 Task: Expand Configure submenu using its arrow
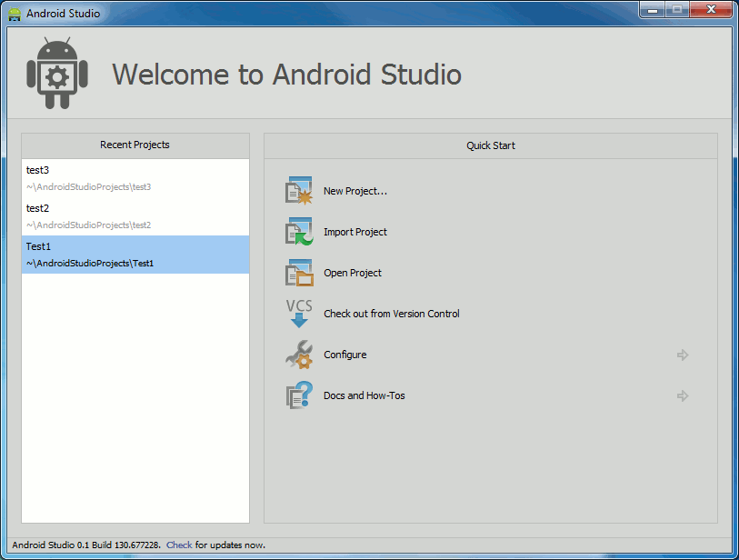point(683,355)
